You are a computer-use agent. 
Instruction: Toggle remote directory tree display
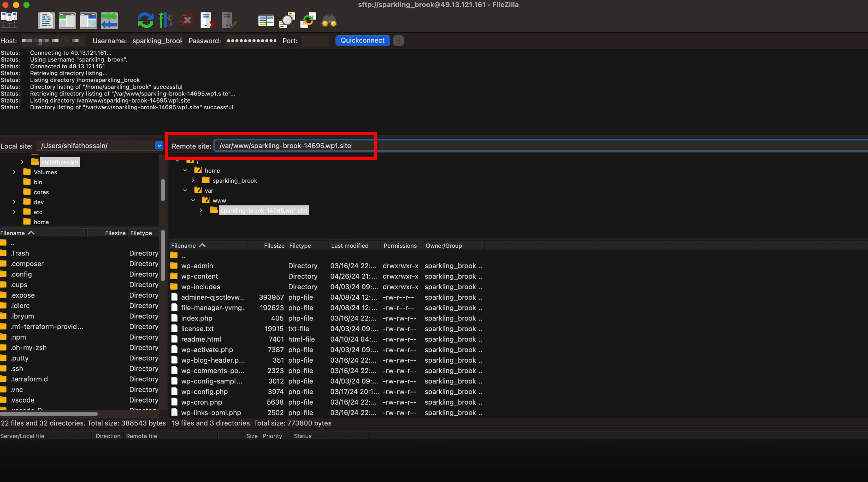pyautogui.click(x=88, y=20)
